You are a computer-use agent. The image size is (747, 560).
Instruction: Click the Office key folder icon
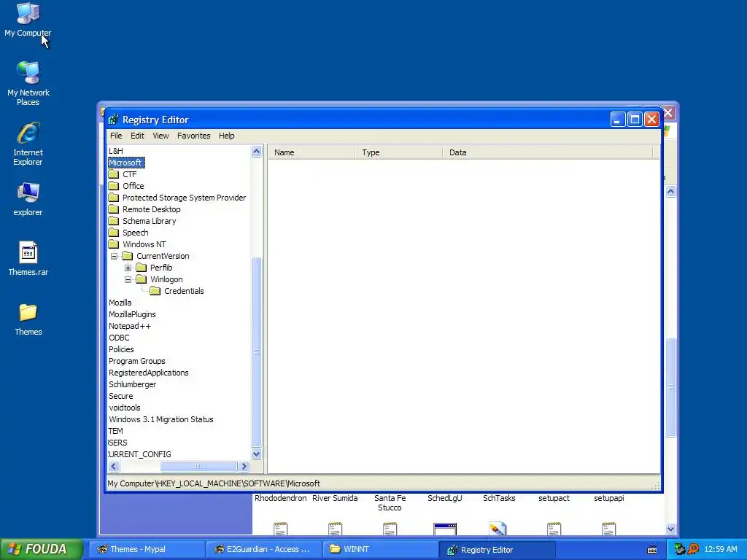(x=113, y=186)
